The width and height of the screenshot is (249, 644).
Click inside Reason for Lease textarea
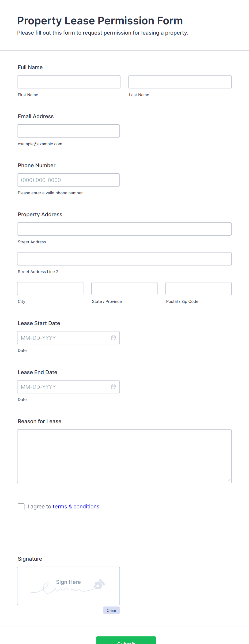125,456
